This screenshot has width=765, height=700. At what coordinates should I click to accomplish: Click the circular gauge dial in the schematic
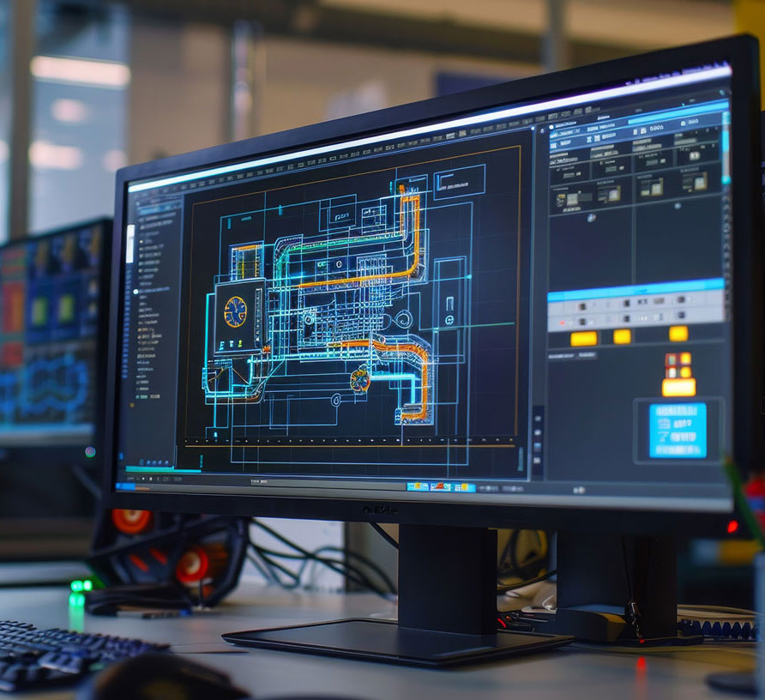click(235, 311)
